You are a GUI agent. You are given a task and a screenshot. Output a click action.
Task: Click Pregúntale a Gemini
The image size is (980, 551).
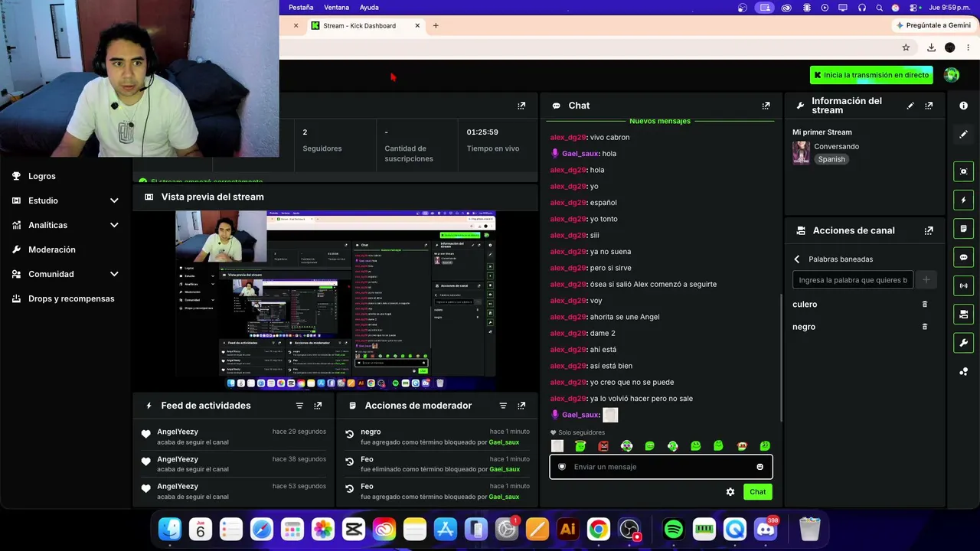933,25
